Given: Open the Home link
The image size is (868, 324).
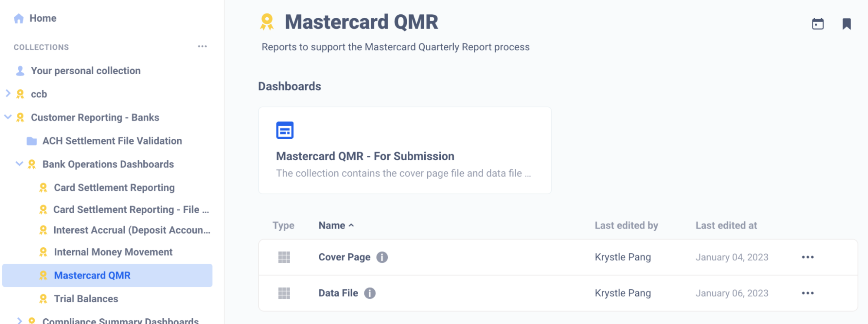Looking at the screenshot, I should click(x=43, y=18).
